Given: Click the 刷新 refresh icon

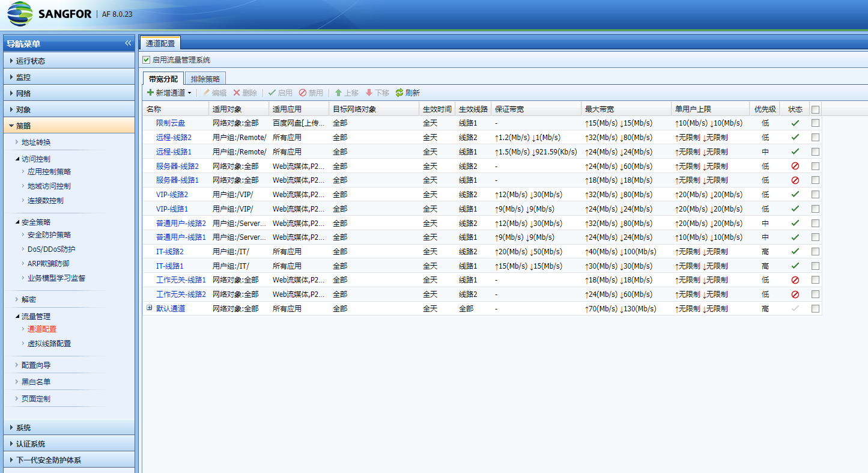Looking at the screenshot, I should (399, 93).
